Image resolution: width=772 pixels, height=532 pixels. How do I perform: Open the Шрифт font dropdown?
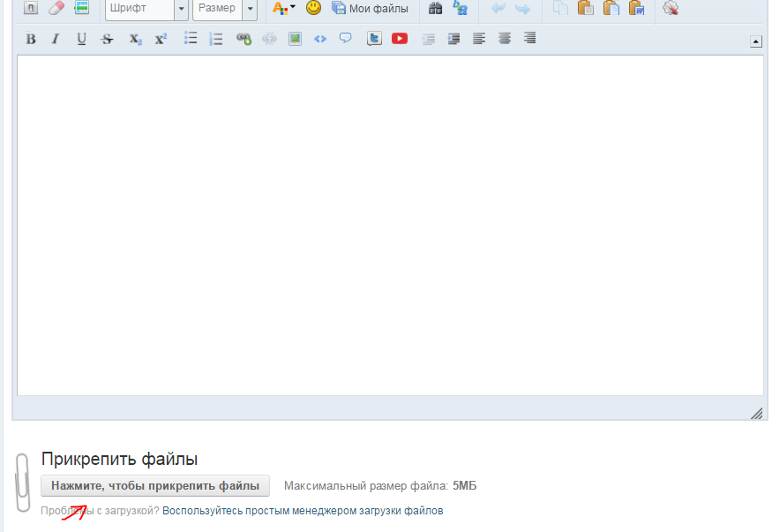click(x=146, y=8)
